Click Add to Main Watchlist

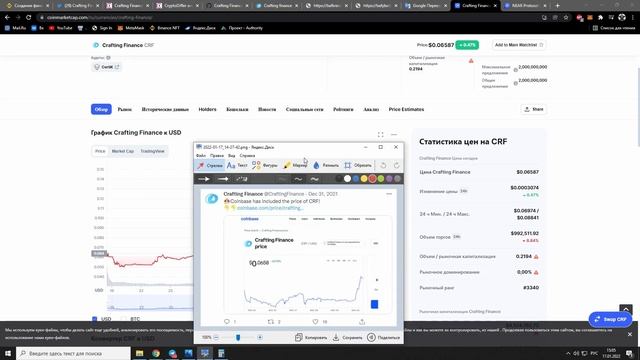click(x=519, y=45)
